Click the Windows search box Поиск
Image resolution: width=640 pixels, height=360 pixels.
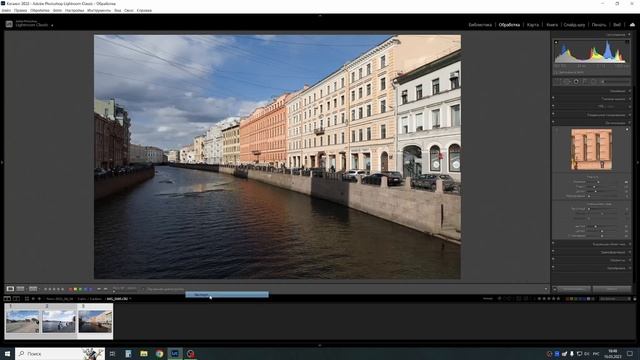[x=60, y=353]
